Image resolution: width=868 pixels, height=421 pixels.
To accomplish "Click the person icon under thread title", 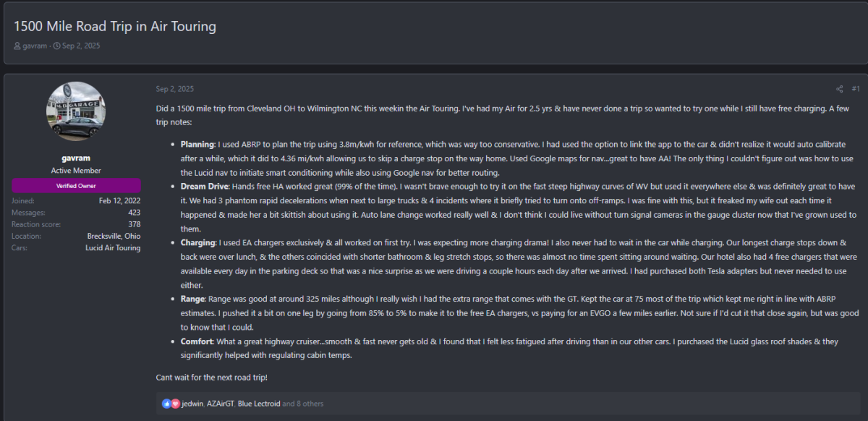I will [17, 46].
